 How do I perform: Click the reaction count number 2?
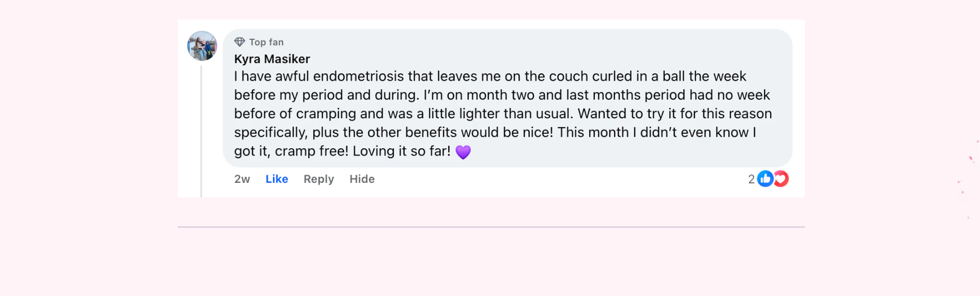(751, 179)
